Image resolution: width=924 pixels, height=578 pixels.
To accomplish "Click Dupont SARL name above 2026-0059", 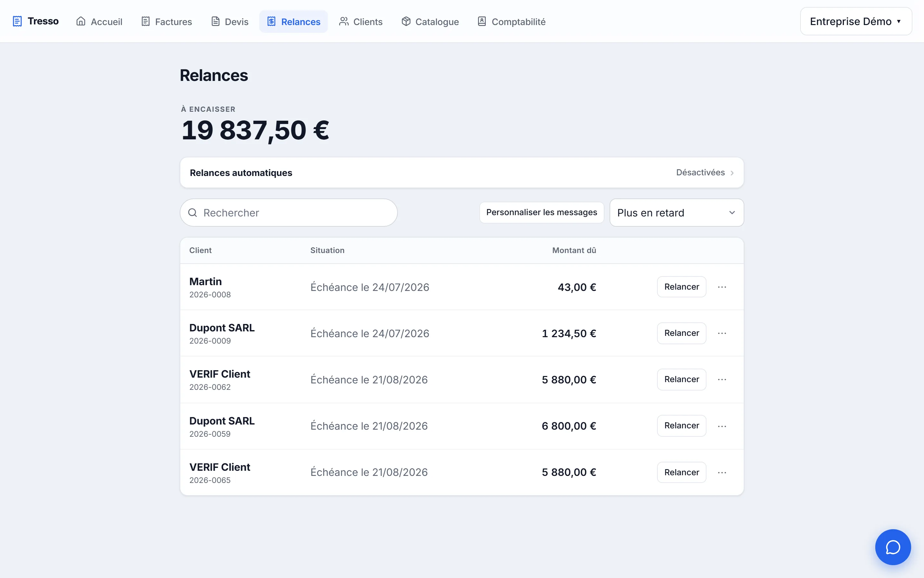I will [222, 421].
